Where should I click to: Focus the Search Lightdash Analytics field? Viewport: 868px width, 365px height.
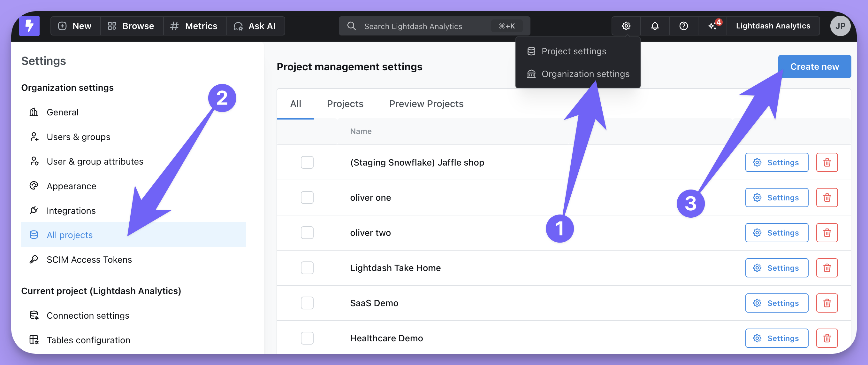click(424, 26)
